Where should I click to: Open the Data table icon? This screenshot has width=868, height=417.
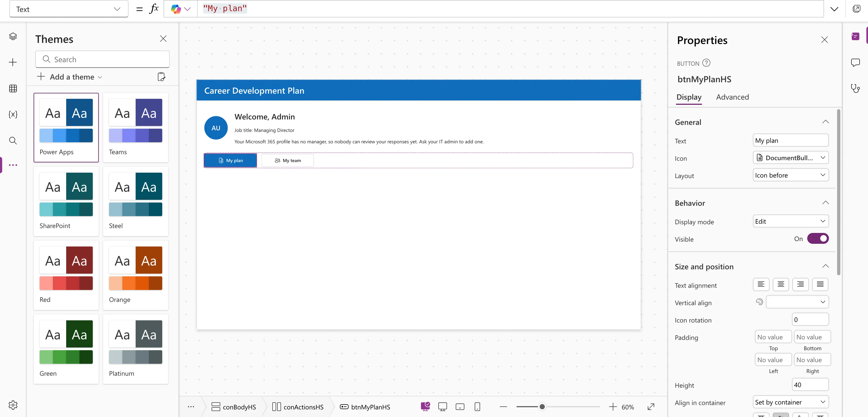[13, 89]
